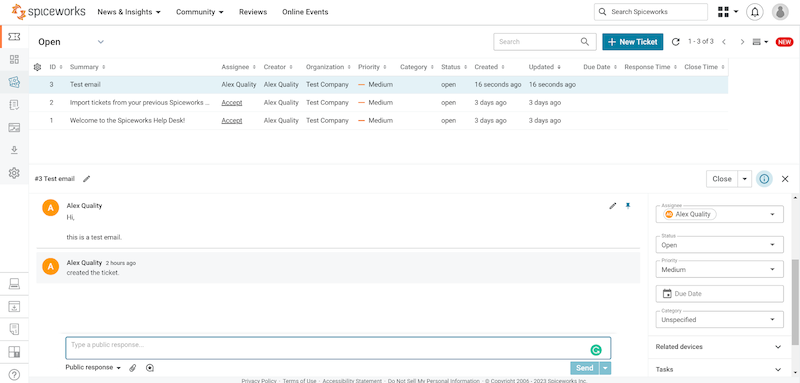Click the details panel vertical scrollbar
The width and height of the screenshot is (800, 383).
(x=794, y=302)
